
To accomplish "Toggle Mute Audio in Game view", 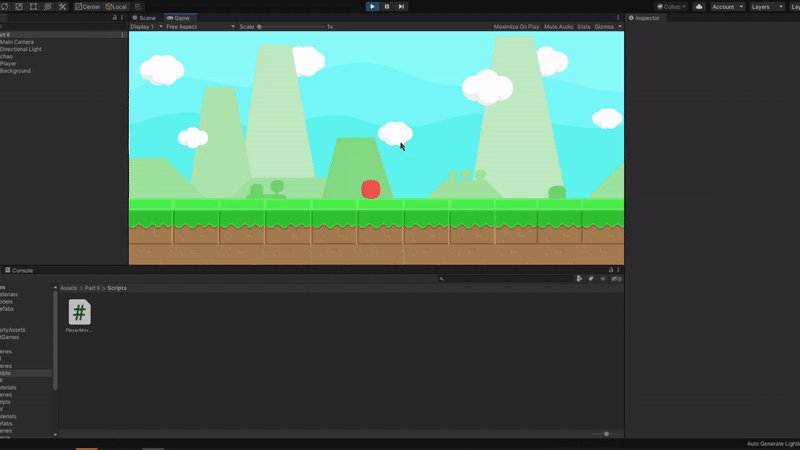I will click(558, 27).
